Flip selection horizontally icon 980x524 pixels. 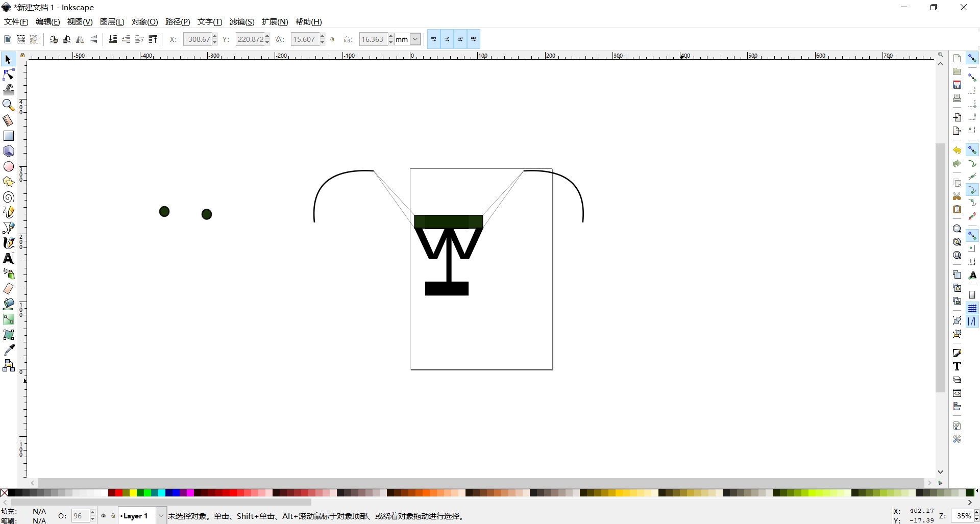pyautogui.click(x=80, y=39)
